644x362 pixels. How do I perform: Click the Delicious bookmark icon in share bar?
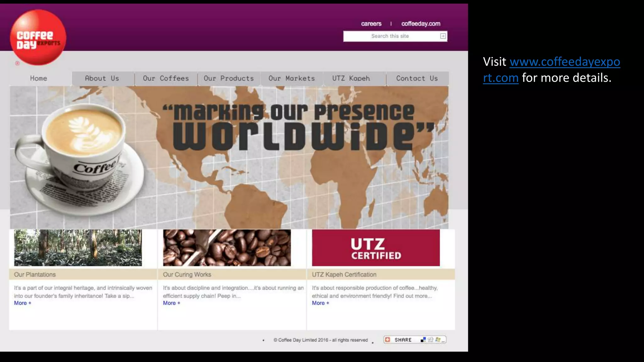(x=423, y=340)
